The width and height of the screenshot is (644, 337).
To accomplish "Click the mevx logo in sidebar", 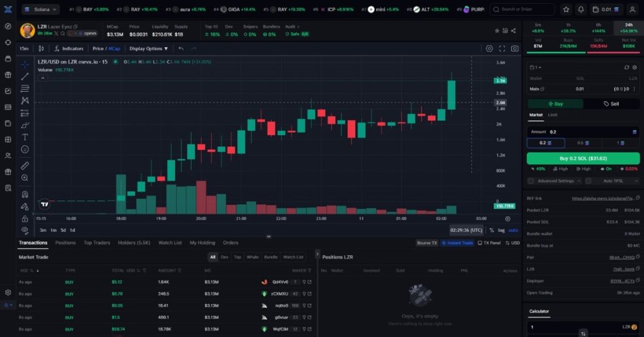I will pyautogui.click(x=8, y=9).
